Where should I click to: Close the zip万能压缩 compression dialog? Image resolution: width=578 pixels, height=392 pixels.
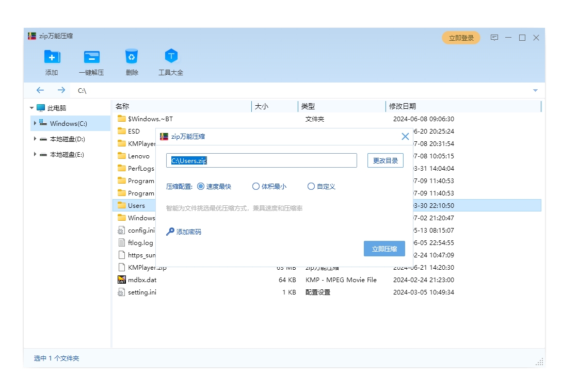405,137
